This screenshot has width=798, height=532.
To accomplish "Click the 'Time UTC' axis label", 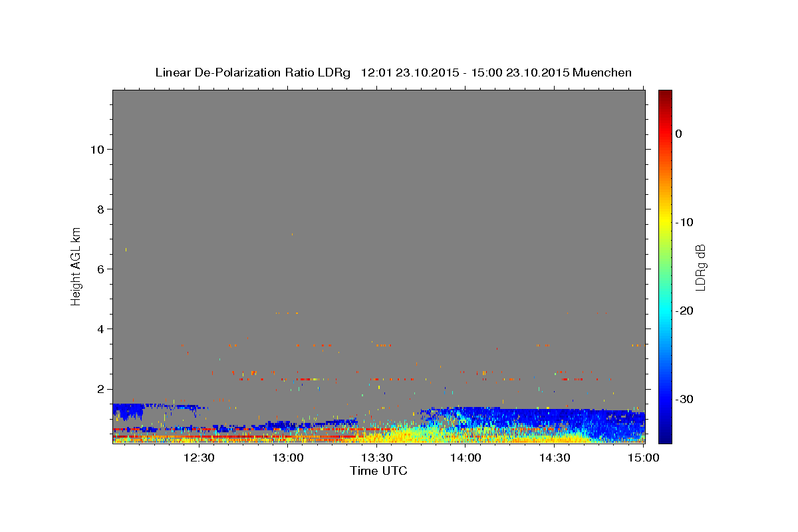I will [x=378, y=471].
